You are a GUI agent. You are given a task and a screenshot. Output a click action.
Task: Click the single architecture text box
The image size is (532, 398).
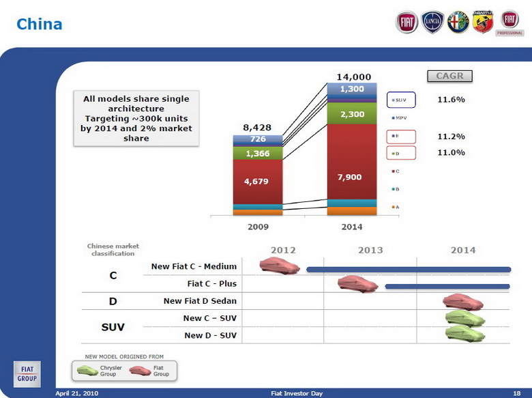tap(136, 119)
